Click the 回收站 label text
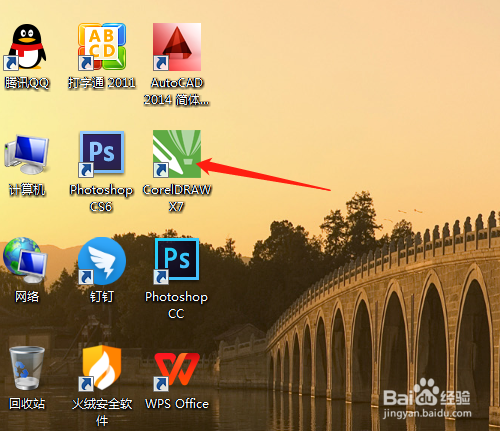This screenshot has height=431, width=500. pos(27,403)
